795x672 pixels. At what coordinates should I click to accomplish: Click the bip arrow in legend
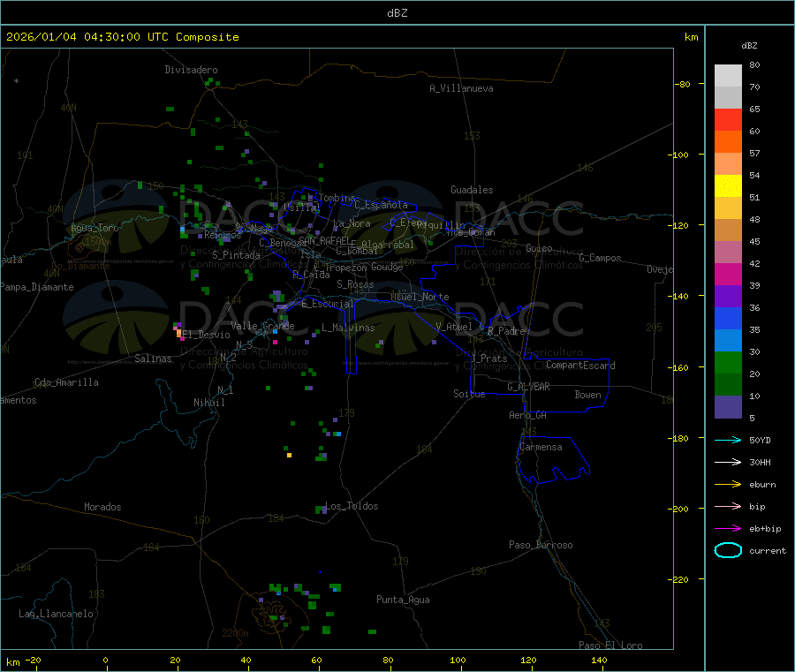(x=727, y=506)
